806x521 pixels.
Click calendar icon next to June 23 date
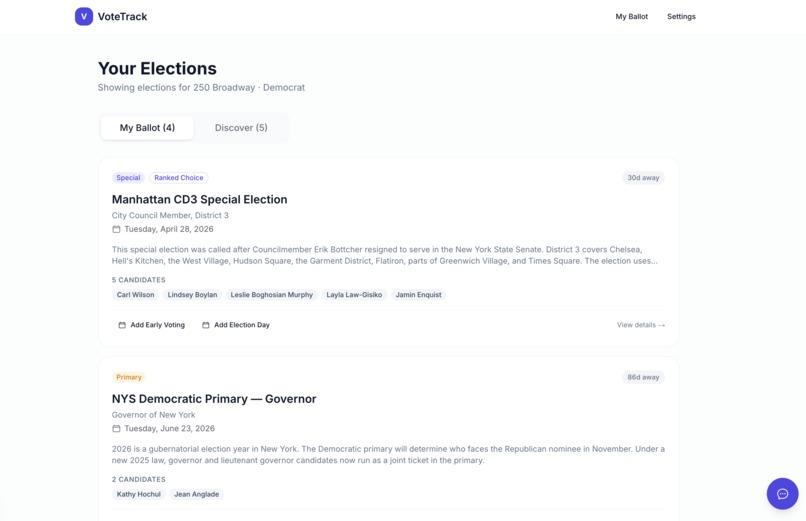click(116, 429)
